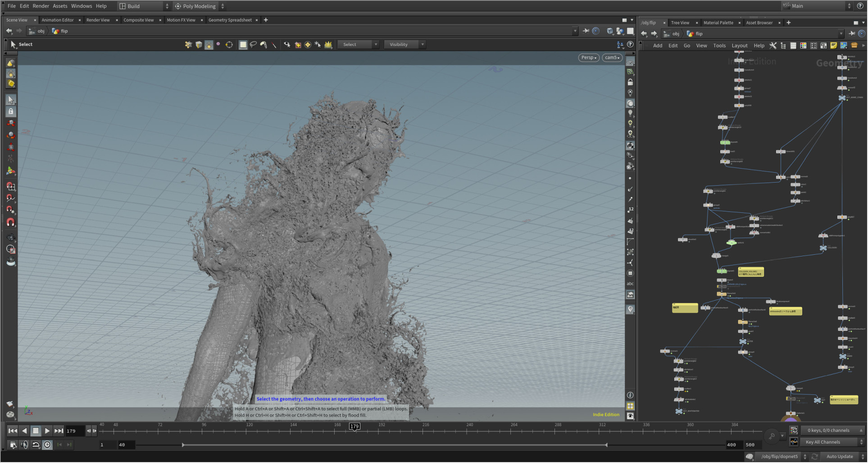The height and width of the screenshot is (463, 868).
Task: Toggle the eye visibility icon at viewport bottom right
Action: 630,416
